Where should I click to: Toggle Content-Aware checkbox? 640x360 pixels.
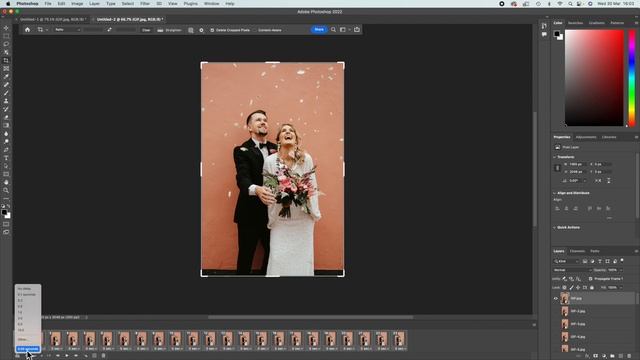[x=254, y=30]
